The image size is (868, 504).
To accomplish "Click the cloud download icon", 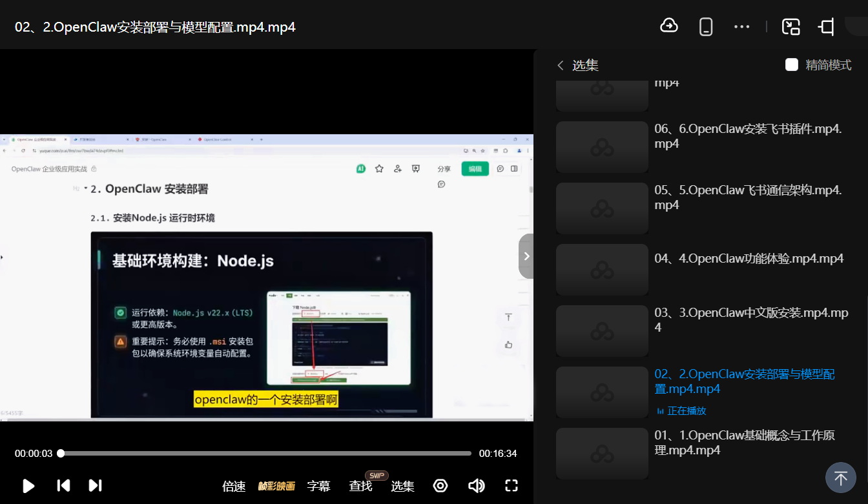I will [669, 26].
